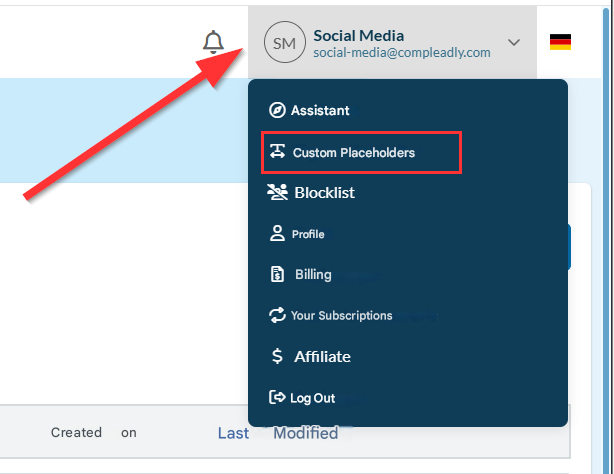Click the Assistant compass icon
614x474 pixels.
click(277, 111)
